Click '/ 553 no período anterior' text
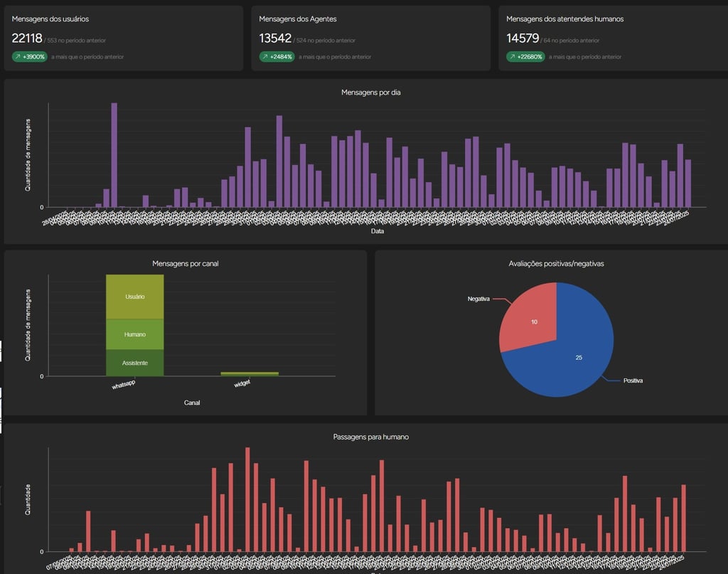This screenshot has width=728, height=574. click(75, 41)
